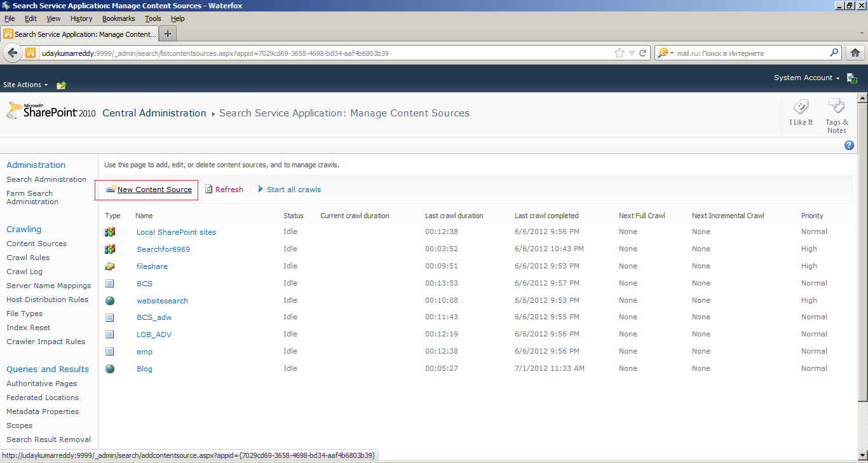Open Server Name Mappings
The width and height of the screenshot is (868, 463).
click(x=48, y=286)
